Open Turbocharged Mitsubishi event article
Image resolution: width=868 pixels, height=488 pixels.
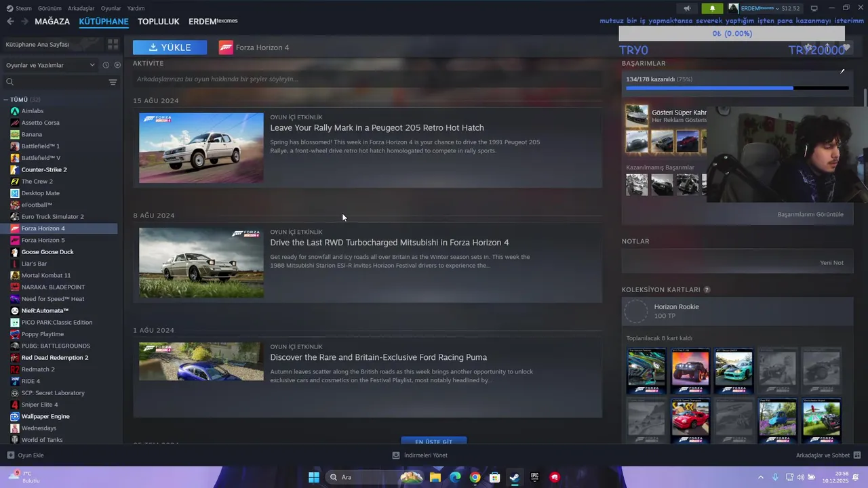click(389, 243)
